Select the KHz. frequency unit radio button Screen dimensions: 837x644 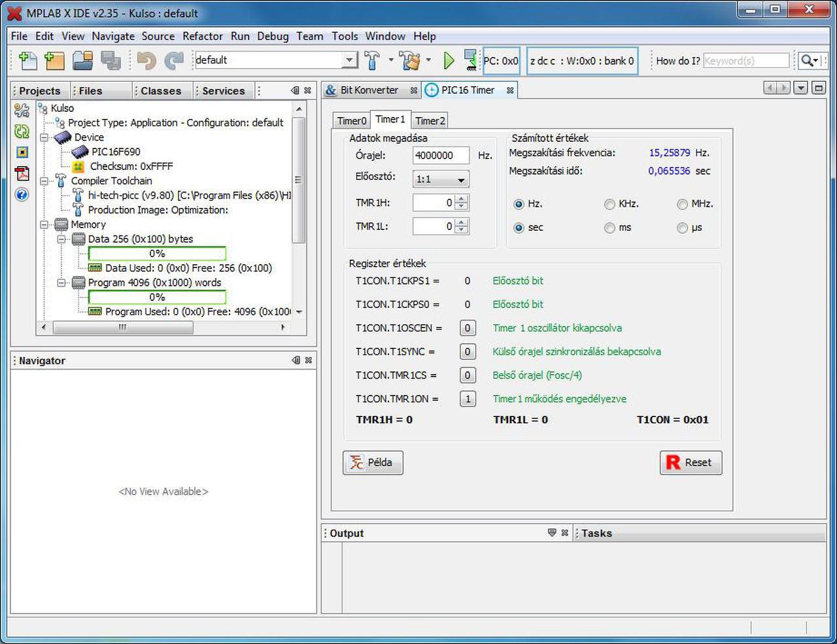point(609,204)
